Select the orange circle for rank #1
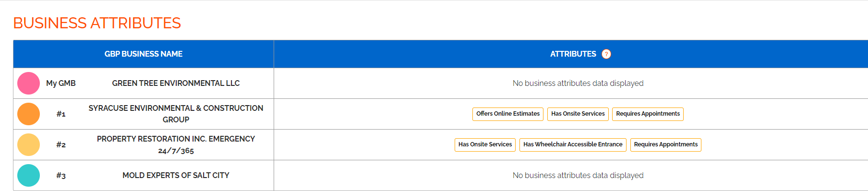 [28, 114]
